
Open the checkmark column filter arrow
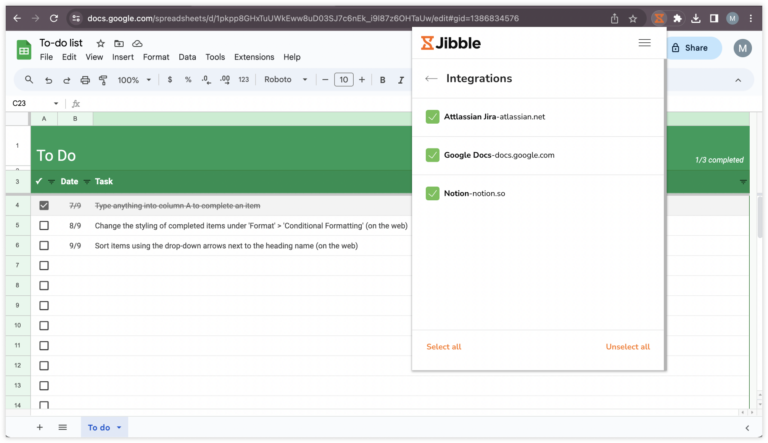pyautogui.click(x=51, y=182)
